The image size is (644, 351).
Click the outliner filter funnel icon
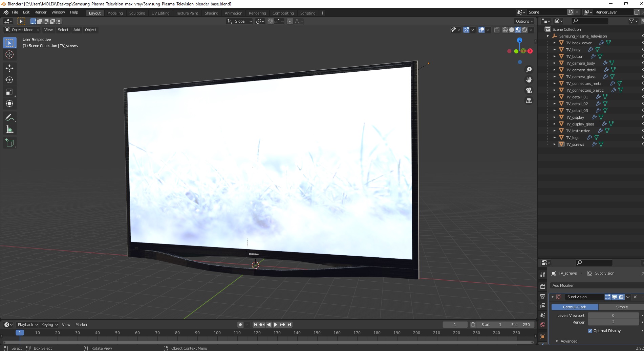coord(631,21)
